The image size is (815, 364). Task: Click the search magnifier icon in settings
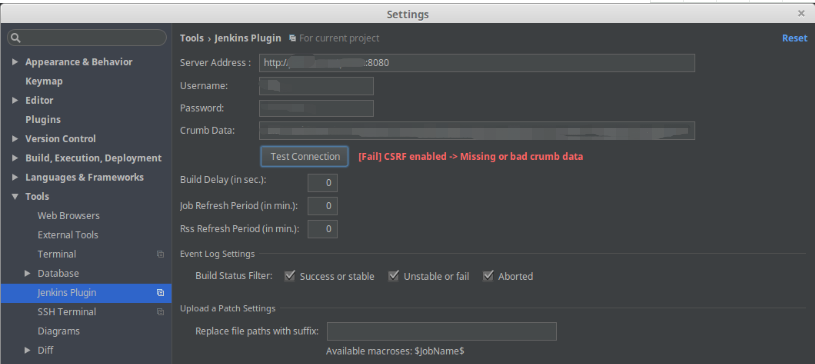click(x=16, y=38)
